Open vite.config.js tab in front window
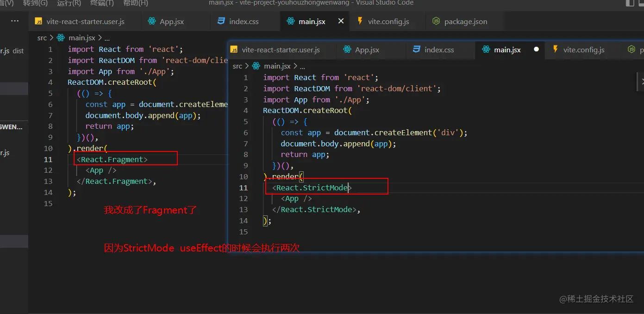Image resolution: width=644 pixels, height=314 pixels. 583,50
